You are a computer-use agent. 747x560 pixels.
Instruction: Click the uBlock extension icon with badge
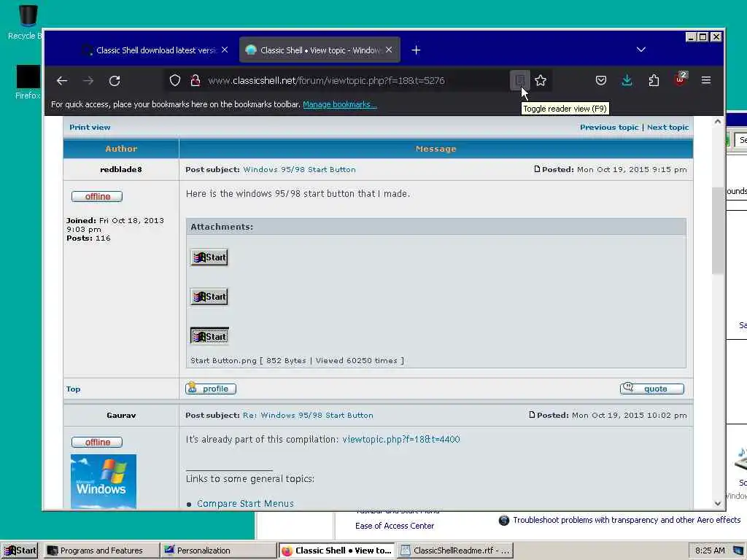click(x=681, y=79)
